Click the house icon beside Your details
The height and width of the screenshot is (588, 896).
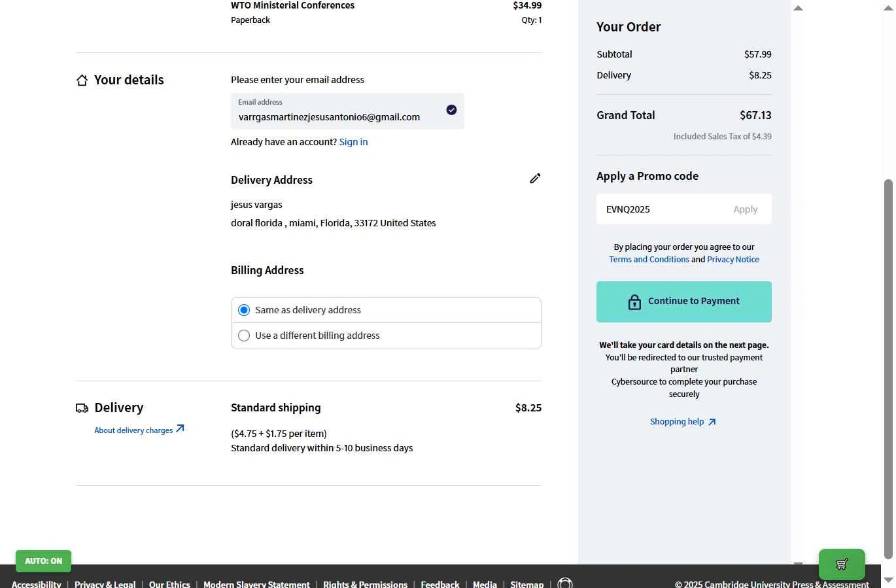click(82, 80)
